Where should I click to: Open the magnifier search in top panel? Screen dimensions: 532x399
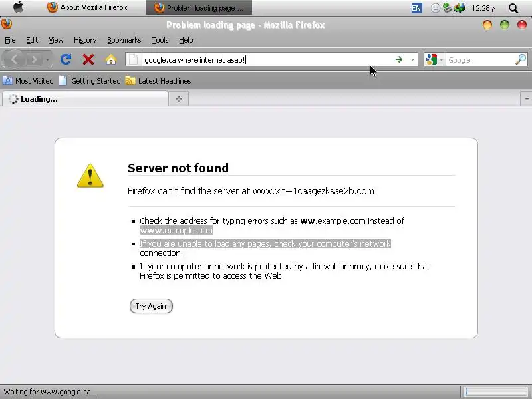coord(513,8)
